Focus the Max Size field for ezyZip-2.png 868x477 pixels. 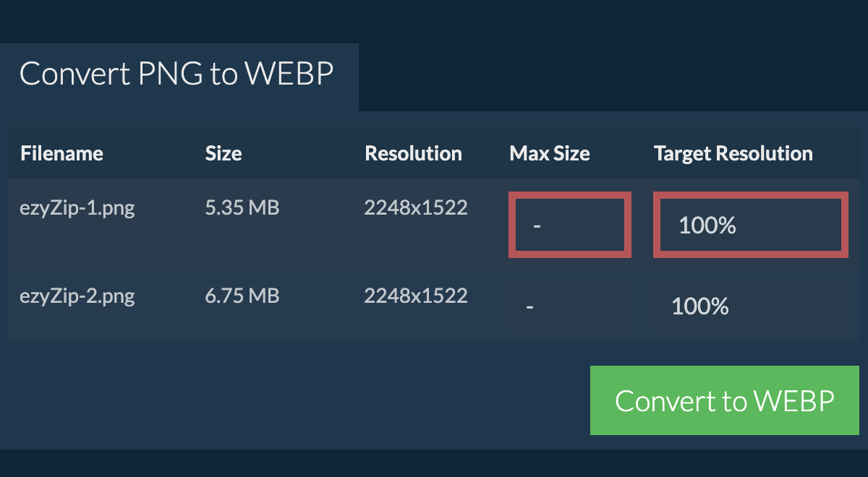(569, 307)
